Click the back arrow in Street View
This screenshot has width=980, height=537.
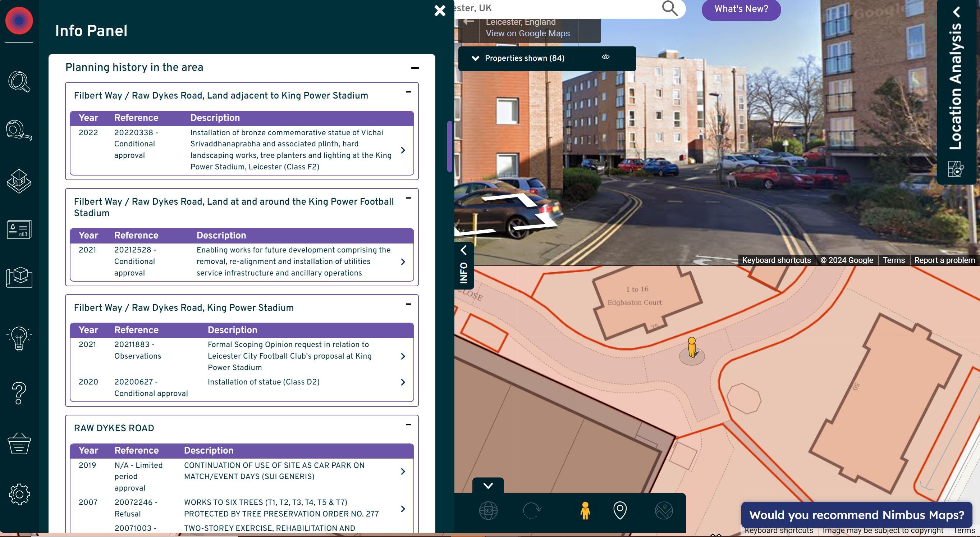469,22
